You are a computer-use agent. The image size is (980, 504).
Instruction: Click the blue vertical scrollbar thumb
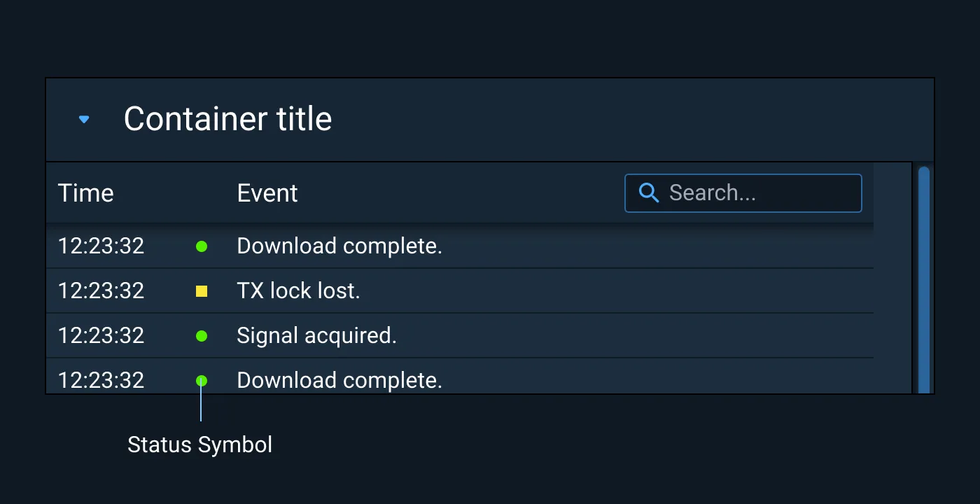click(923, 280)
